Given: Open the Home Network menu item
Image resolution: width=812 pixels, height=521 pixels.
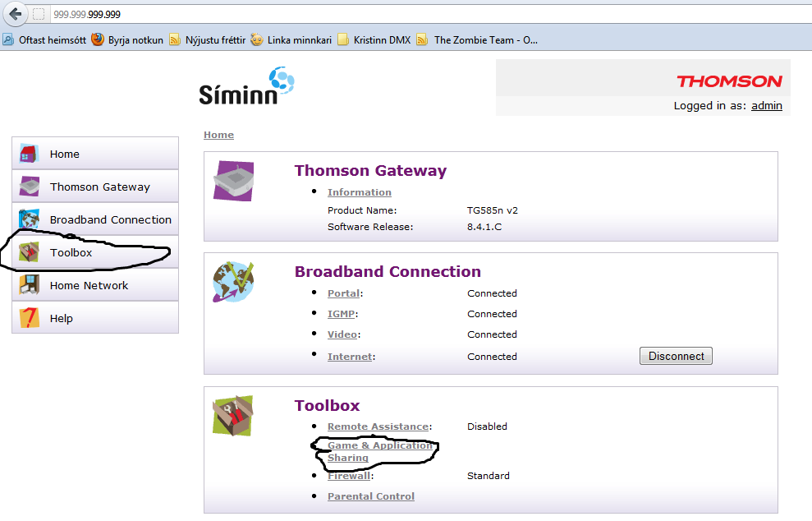Looking at the screenshot, I should pyautogui.click(x=89, y=285).
